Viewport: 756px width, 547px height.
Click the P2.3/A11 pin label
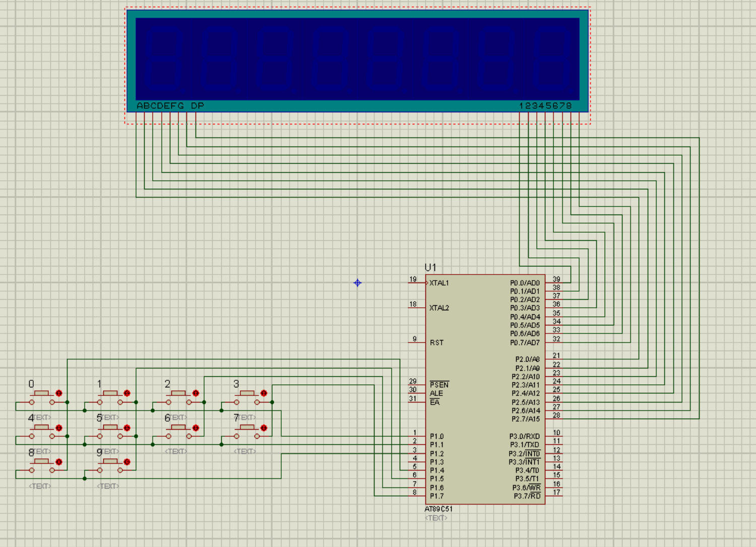click(526, 385)
